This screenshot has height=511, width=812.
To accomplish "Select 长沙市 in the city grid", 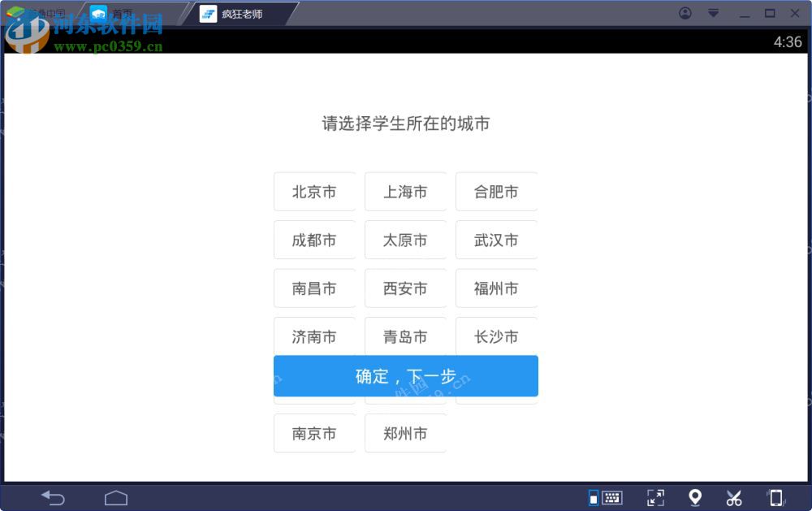I will point(496,336).
